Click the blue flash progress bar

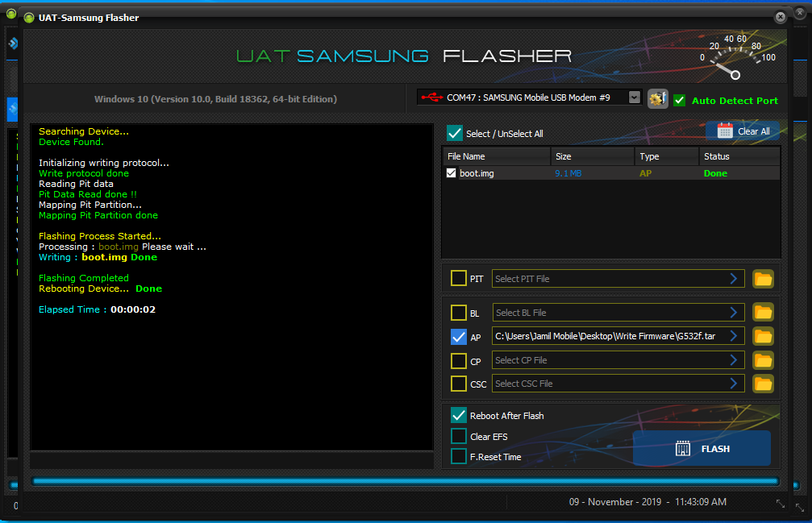click(406, 481)
